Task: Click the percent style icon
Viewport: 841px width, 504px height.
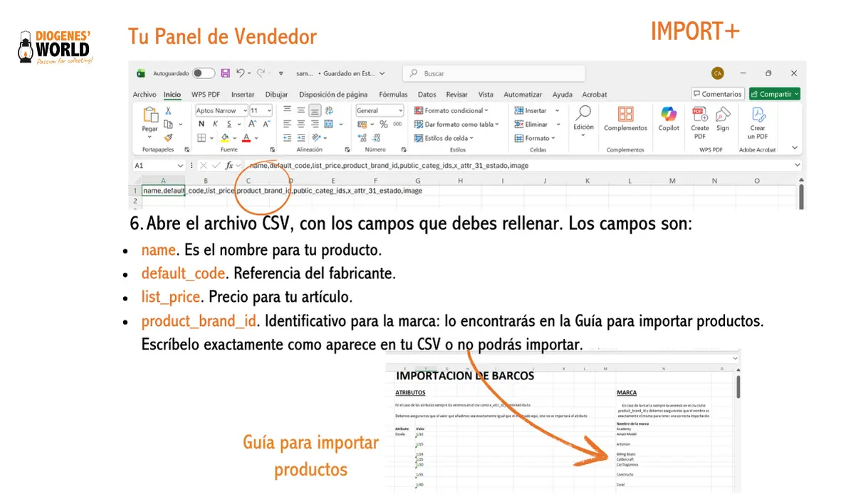Action: coord(384,124)
